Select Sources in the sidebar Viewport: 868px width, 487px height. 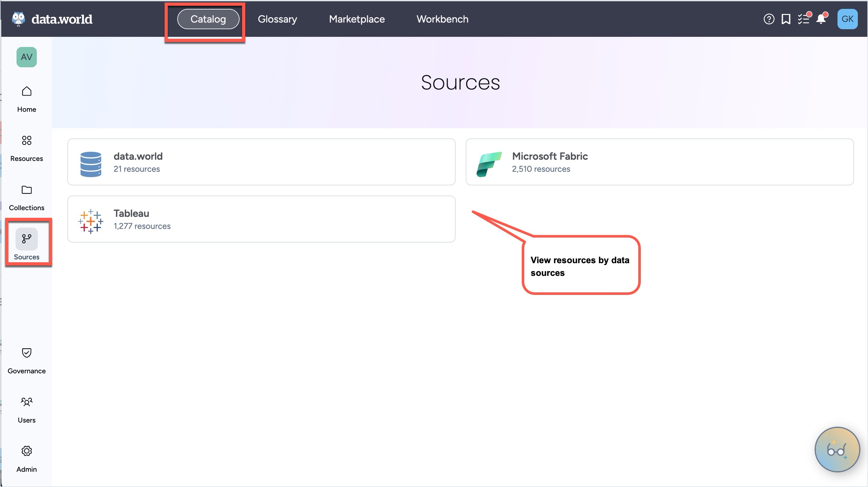27,244
